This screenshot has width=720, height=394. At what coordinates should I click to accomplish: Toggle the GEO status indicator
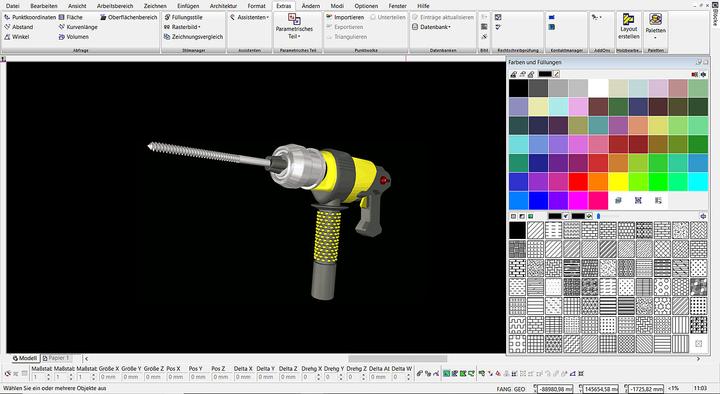(519, 389)
